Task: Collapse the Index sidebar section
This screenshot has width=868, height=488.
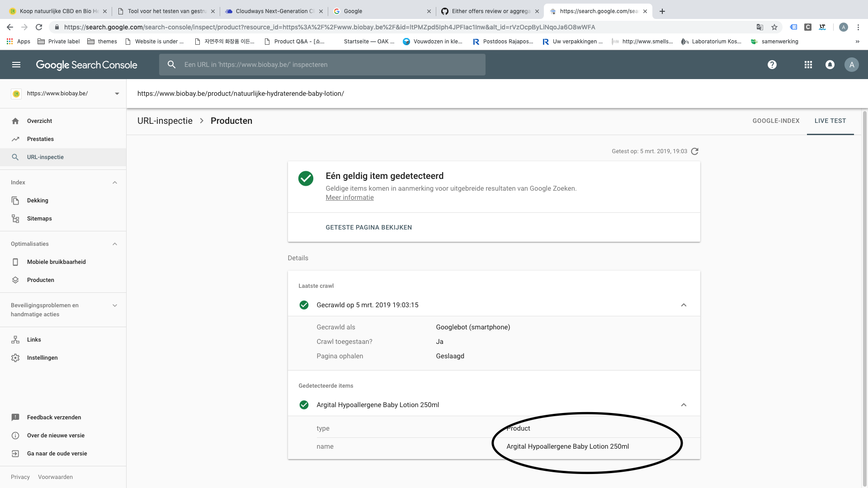Action: tap(115, 183)
